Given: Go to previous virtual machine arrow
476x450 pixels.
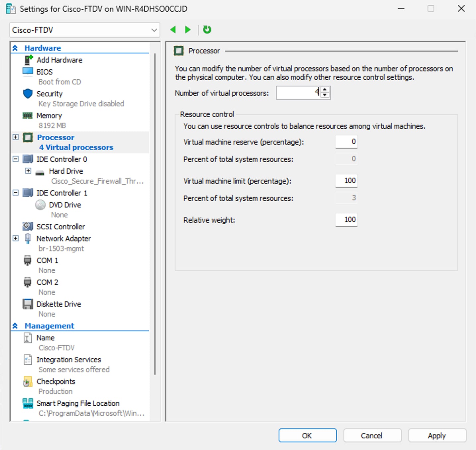Looking at the screenshot, I should coord(173,30).
